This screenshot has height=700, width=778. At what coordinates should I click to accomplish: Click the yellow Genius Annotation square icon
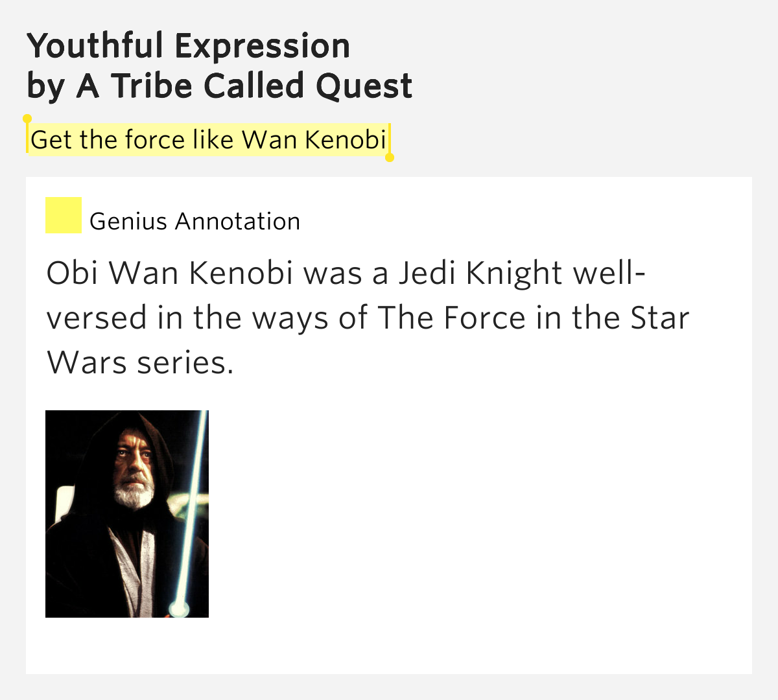(63, 215)
